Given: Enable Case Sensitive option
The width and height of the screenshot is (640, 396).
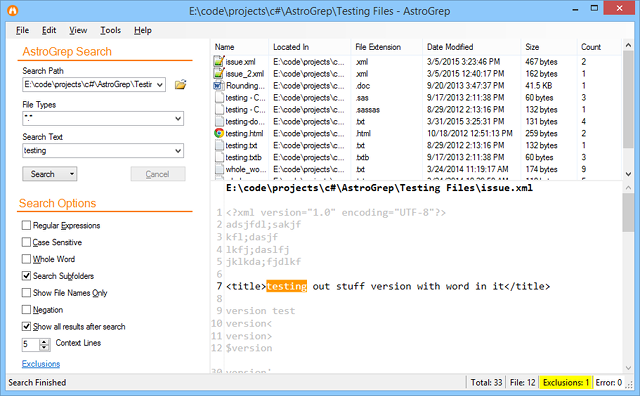Looking at the screenshot, I should [26, 242].
